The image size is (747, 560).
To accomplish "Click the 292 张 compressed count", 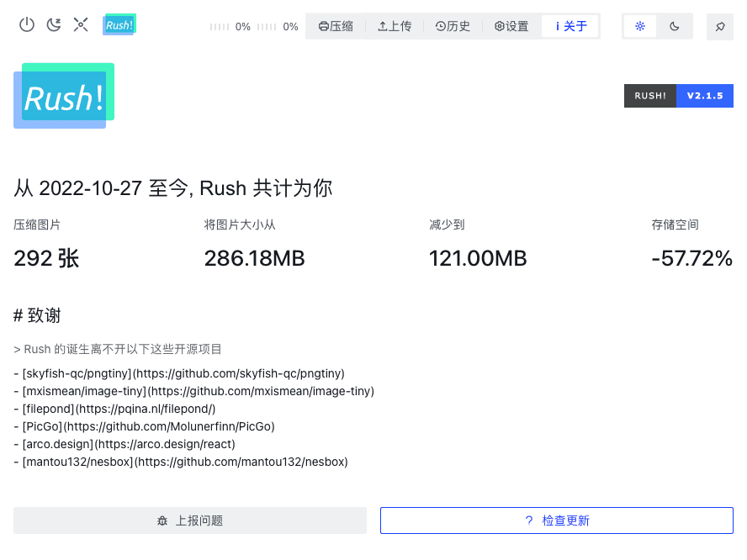I will click(x=46, y=259).
